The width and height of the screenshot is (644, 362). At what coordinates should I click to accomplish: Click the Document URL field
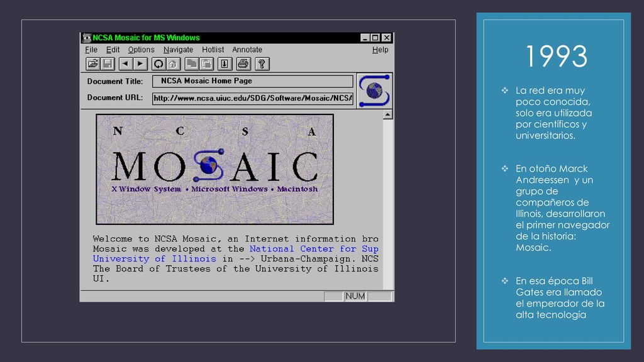point(253,98)
